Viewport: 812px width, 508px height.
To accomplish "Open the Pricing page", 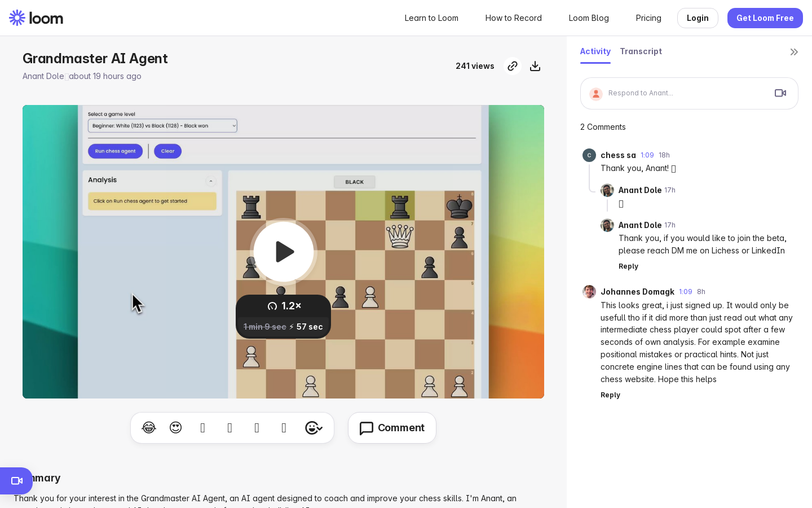I will [x=648, y=18].
